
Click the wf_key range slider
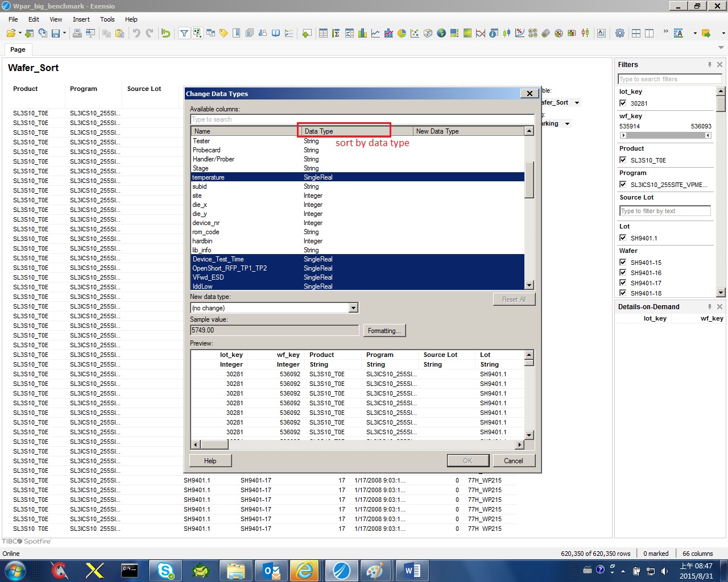click(665, 135)
